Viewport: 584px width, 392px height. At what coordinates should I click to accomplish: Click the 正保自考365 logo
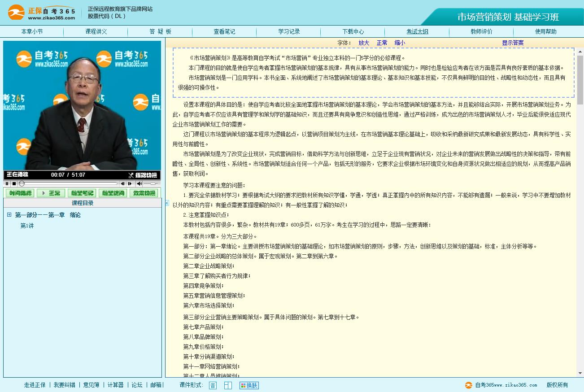(41, 13)
